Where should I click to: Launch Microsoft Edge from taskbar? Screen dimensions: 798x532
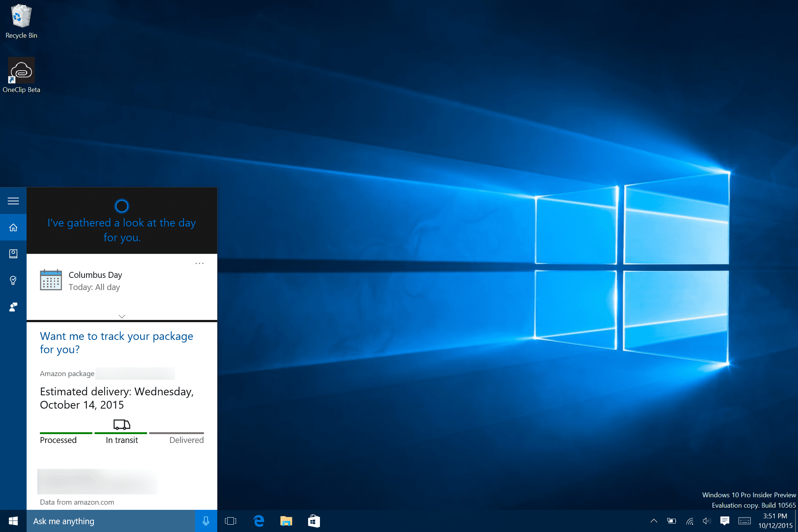click(259, 521)
